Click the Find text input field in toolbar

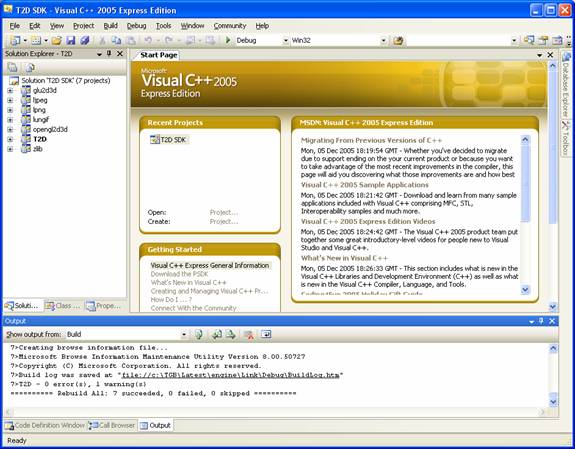pos(458,40)
